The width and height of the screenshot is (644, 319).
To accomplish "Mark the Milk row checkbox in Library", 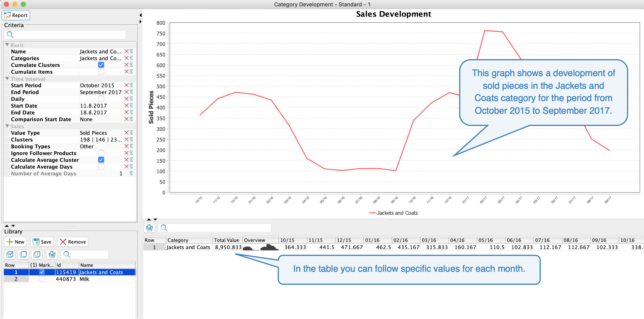I will tap(42, 279).
